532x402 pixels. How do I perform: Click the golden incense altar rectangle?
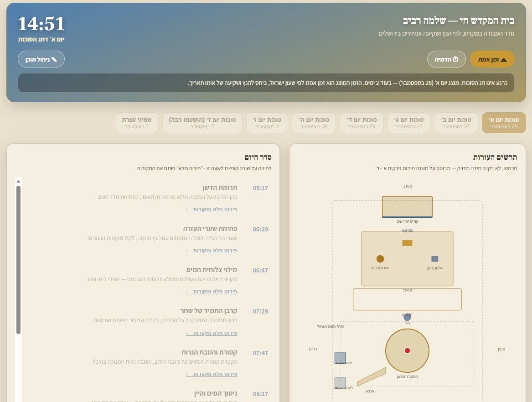(407, 243)
